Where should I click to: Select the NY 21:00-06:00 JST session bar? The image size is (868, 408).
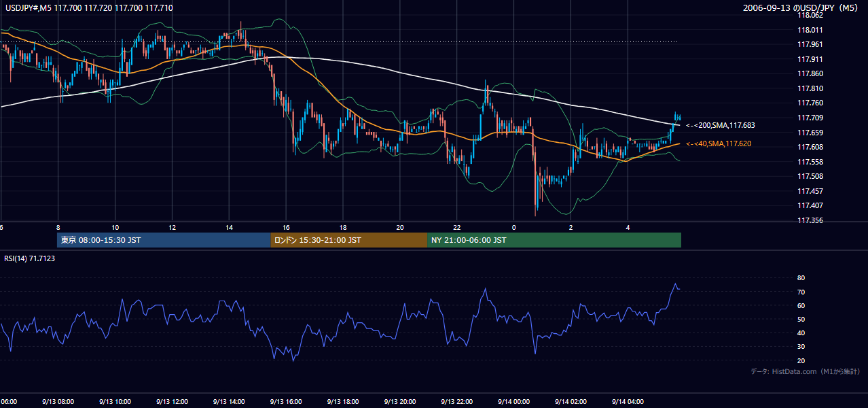tap(554, 240)
